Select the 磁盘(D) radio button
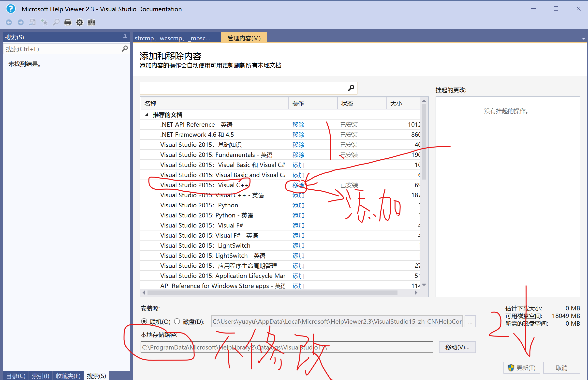 pyautogui.click(x=177, y=321)
